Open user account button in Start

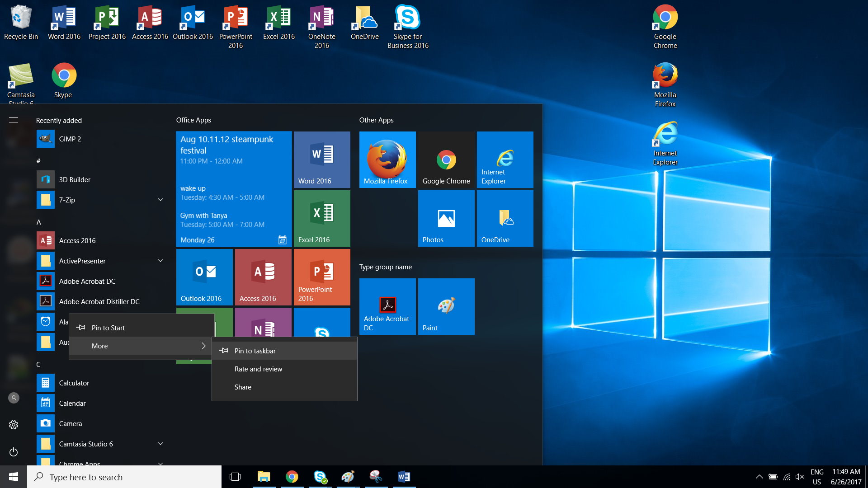pos(14,398)
